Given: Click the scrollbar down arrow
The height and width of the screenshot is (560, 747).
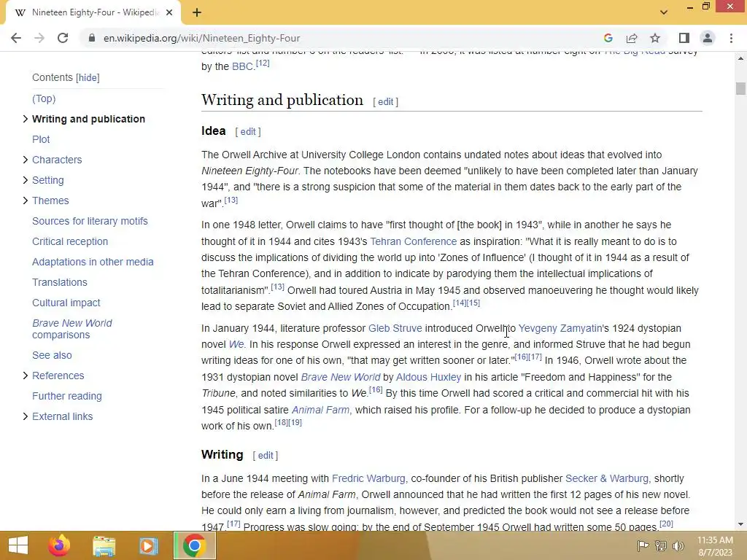Looking at the screenshot, I should (740, 524).
